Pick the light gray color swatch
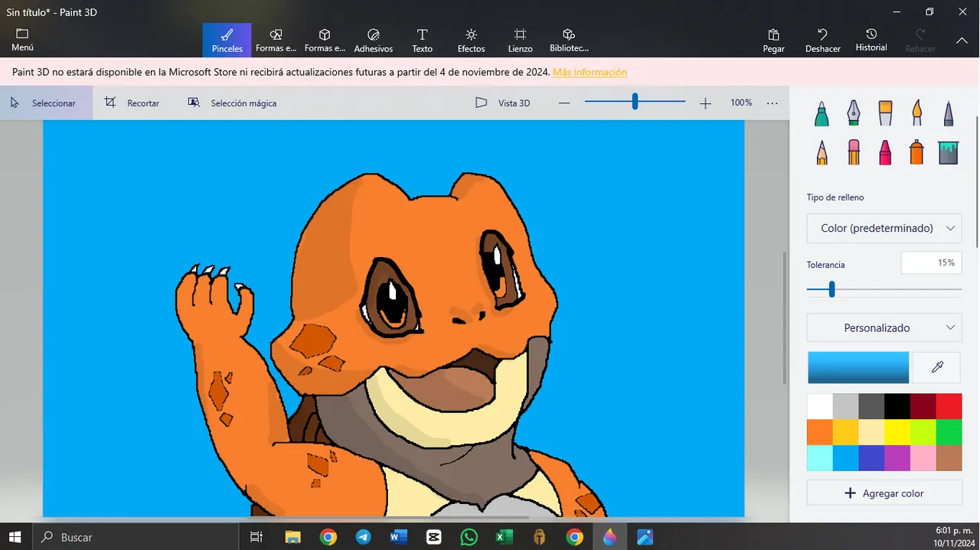Screen dimensions: 980x550 [x=845, y=406]
